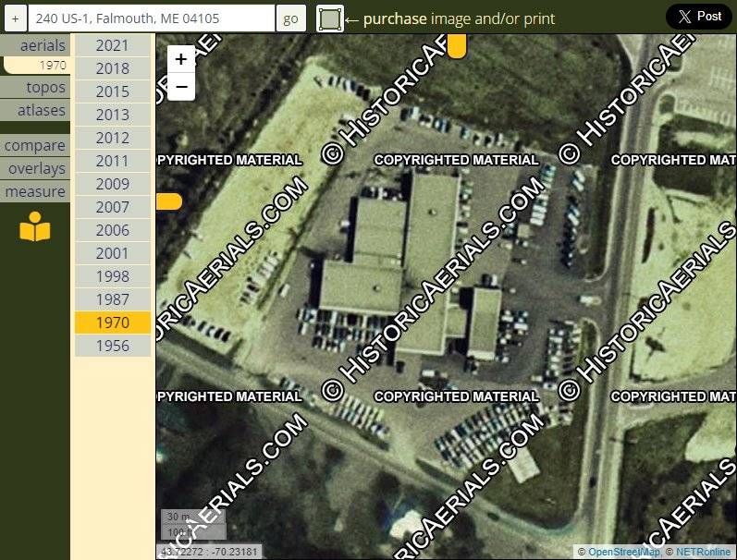Expand the topos menu
The height and width of the screenshot is (560, 737).
pos(37,87)
